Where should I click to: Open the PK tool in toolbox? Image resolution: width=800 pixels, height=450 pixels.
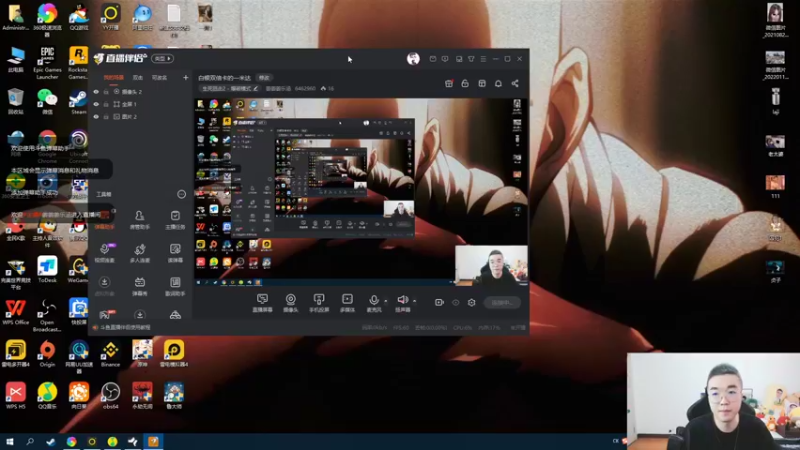click(x=107, y=314)
